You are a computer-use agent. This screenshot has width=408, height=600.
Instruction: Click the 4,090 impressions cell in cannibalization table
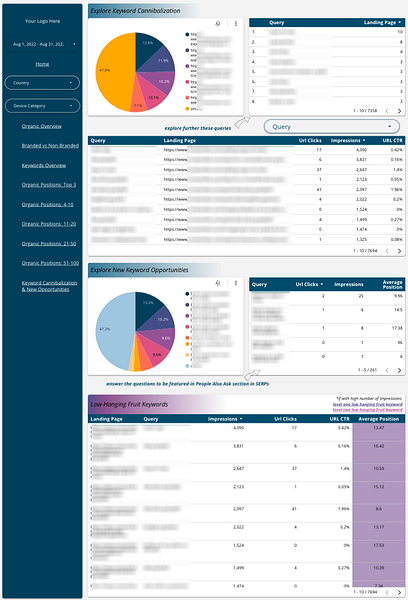point(361,150)
